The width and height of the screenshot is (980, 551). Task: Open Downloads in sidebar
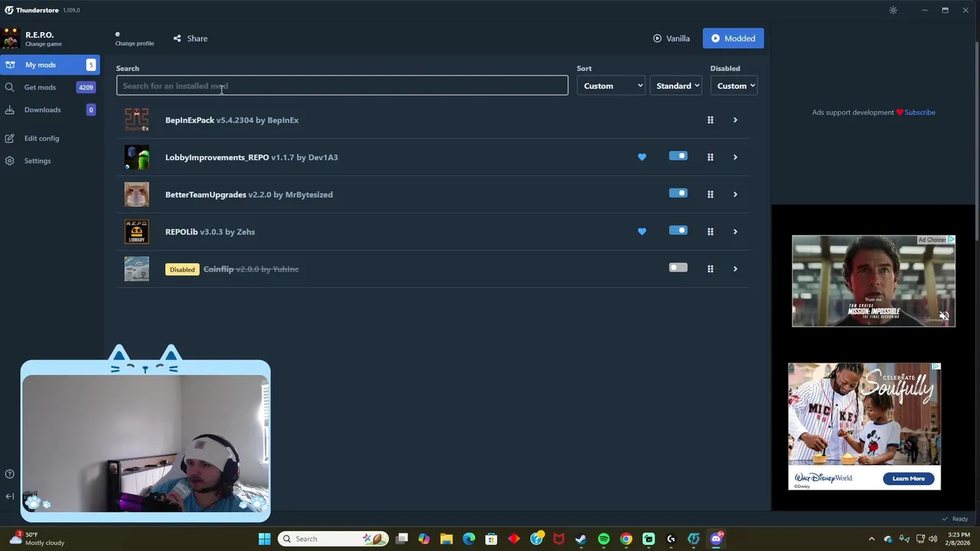(50, 109)
